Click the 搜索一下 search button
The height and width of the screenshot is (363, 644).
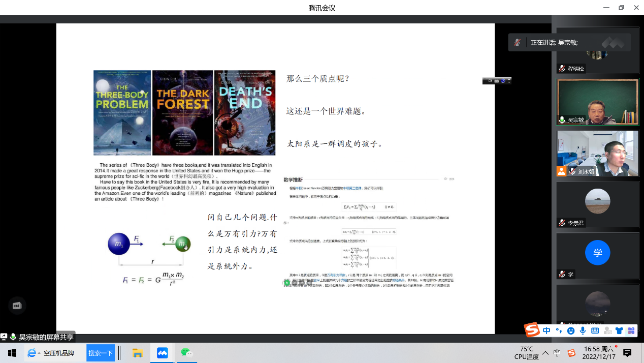tap(101, 353)
